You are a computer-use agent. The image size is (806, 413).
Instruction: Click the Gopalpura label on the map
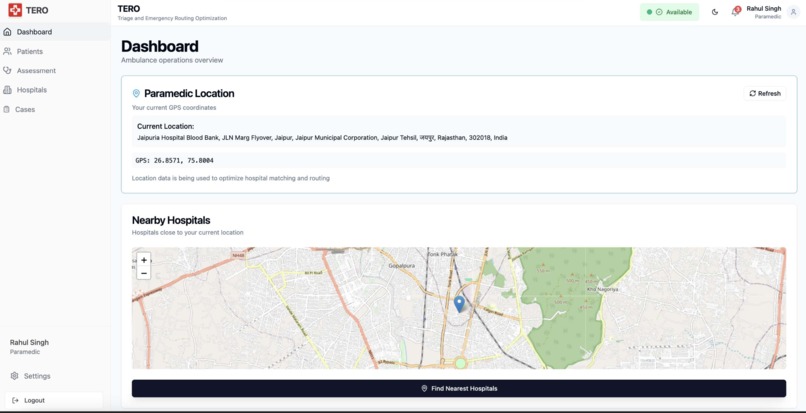point(401,266)
